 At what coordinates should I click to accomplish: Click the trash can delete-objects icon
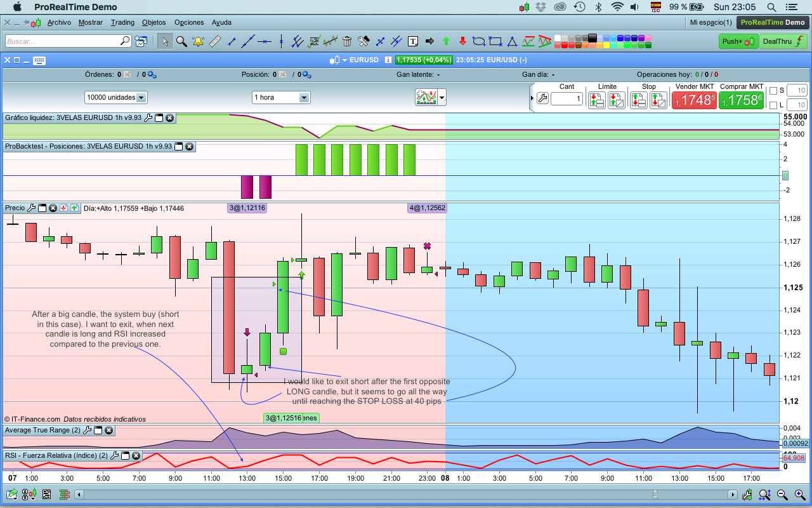347,41
